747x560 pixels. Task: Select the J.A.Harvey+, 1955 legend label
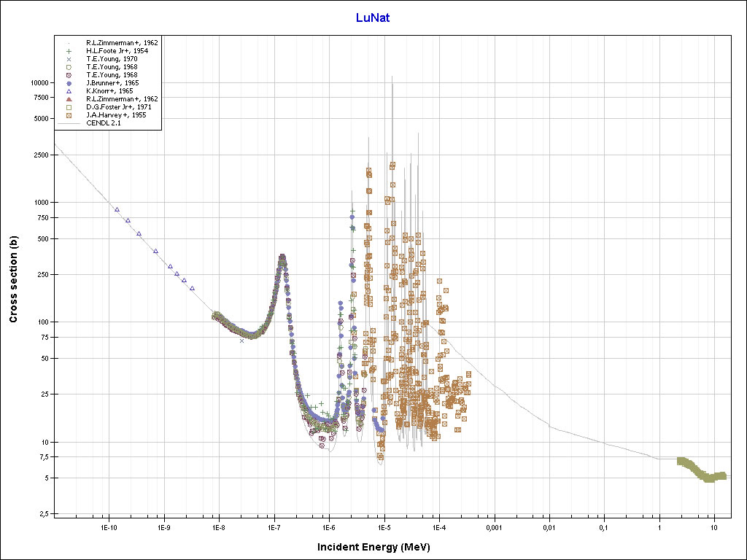tap(114, 115)
